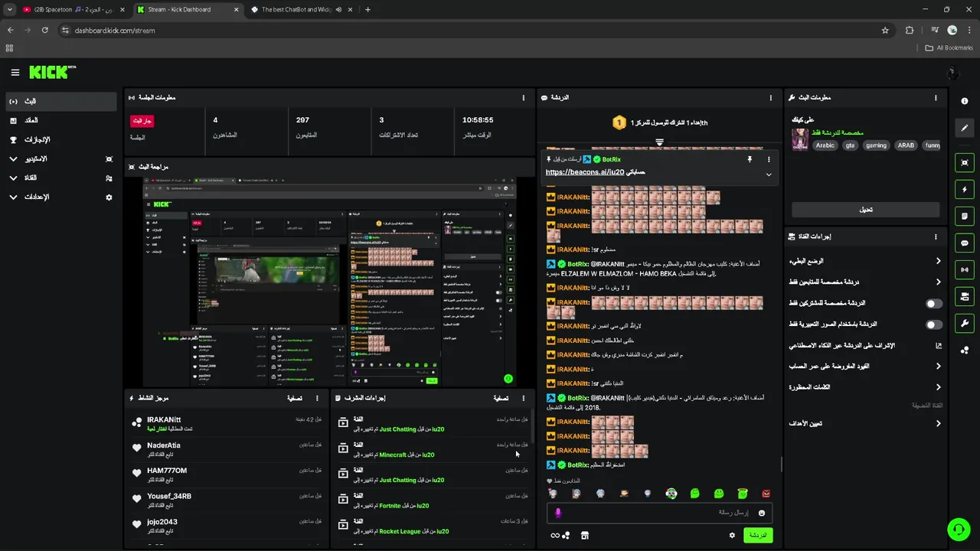Toggle the stream preview widget icon
Screen dimensions: 980x551
click(965, 163)
